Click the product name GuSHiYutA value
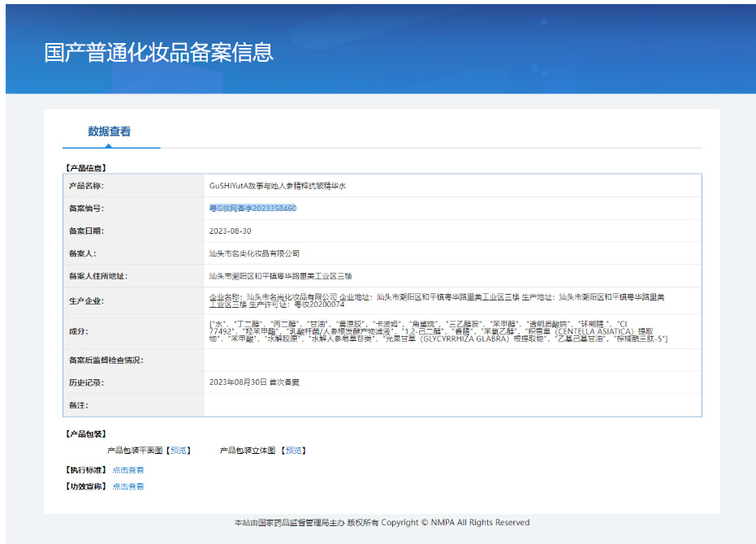 pos(278,186)
